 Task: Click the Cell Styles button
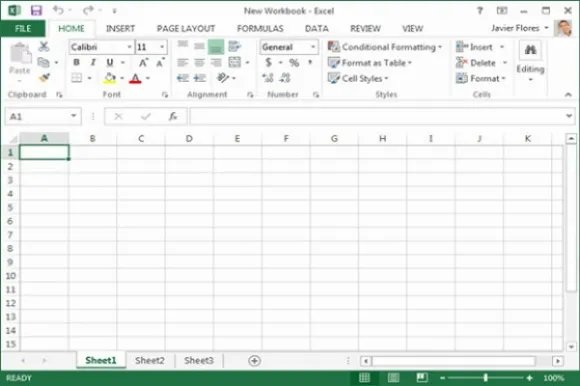[x=358, y=78]
